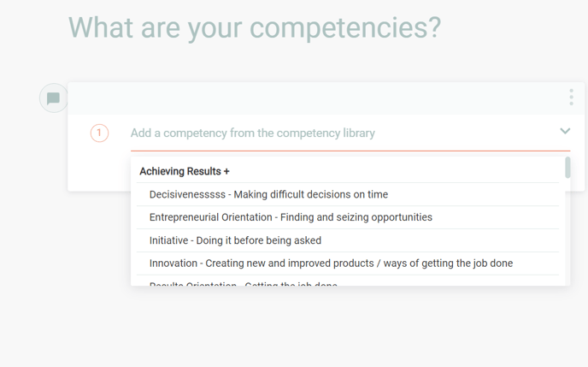Click the 'What are your competencies?' heading
Viewport: 588px width, 367px height.
coord(255,27)
